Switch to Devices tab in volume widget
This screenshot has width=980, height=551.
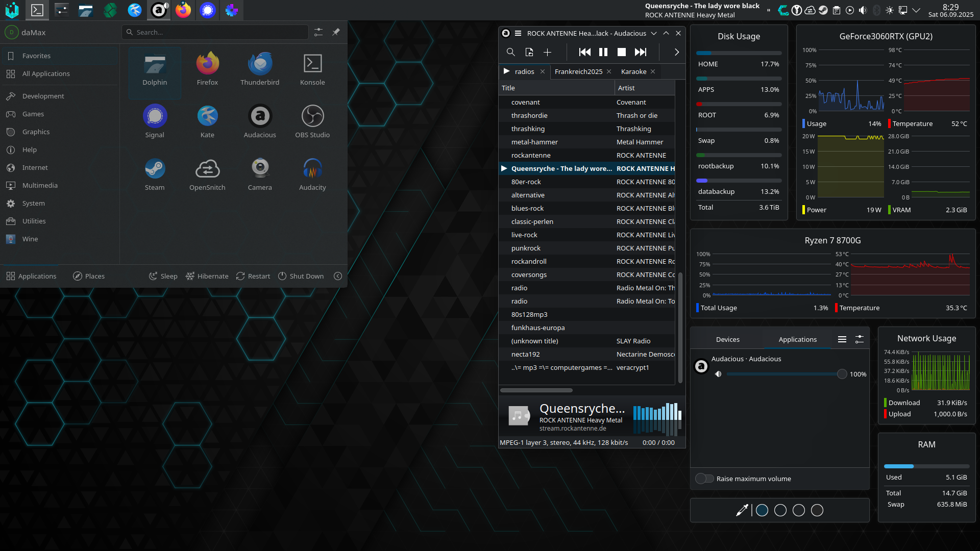[x=728, y=339]
